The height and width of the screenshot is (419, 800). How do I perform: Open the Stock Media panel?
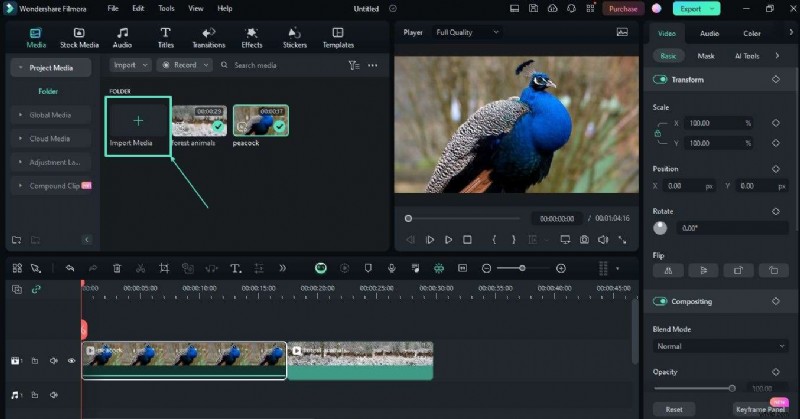(79, 38)
